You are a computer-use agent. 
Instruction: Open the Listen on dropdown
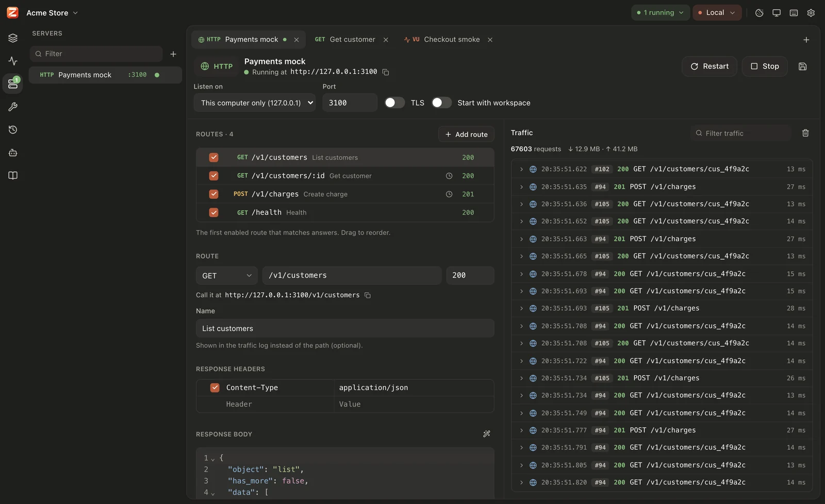tap(255, 103)
